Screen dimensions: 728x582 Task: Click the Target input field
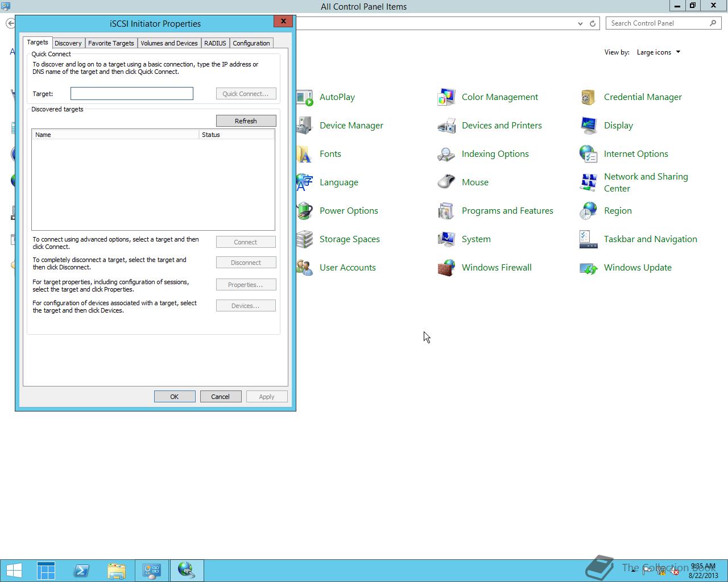click(x=132, y=94)
